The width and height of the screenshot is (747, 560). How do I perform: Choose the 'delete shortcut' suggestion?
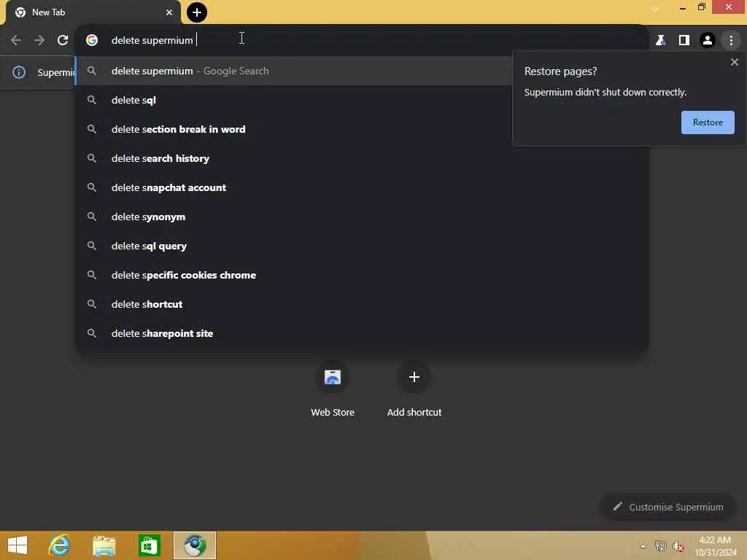tap(362, 304)
